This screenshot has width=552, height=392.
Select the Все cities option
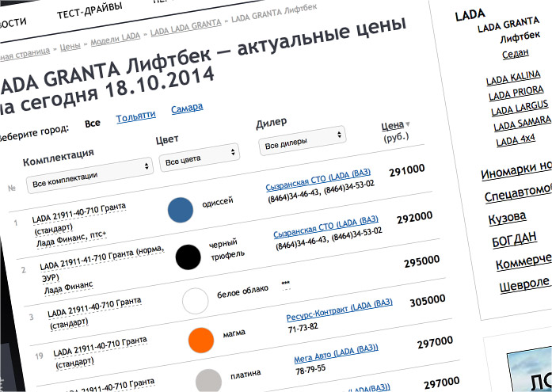click(x=93, y=124)
